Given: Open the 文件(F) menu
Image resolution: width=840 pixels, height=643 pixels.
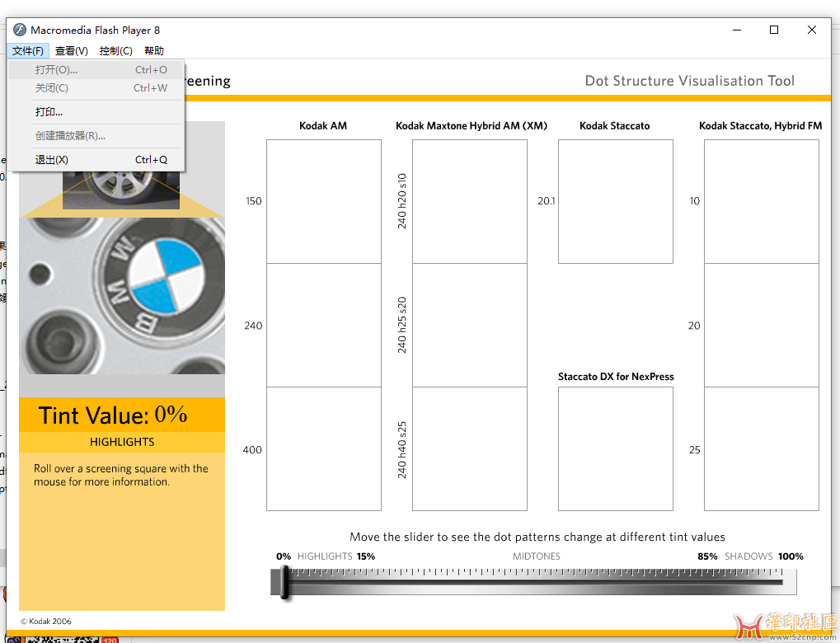Looking at the screenshot, I should (x=27, y=51).
